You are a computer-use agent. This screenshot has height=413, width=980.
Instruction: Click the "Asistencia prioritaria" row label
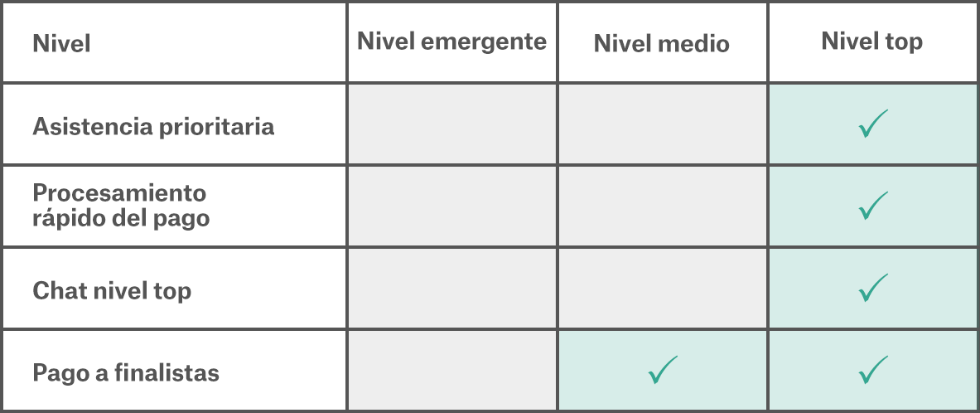click(x=153, y=126)
